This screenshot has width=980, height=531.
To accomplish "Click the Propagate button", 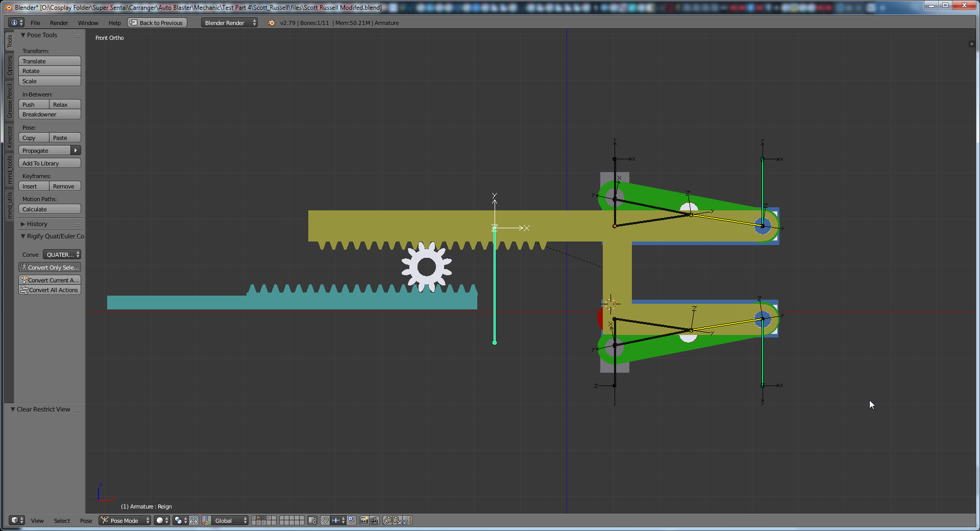I will point(44,150).
